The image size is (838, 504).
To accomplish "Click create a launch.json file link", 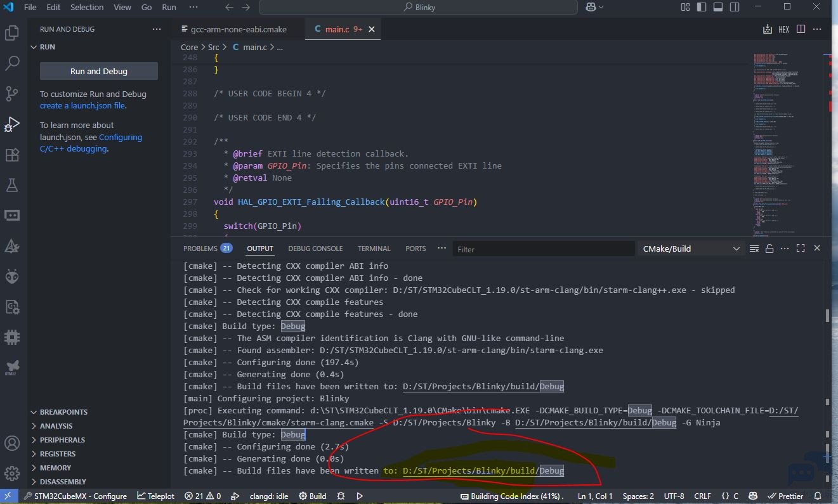I will pos(82,106).
